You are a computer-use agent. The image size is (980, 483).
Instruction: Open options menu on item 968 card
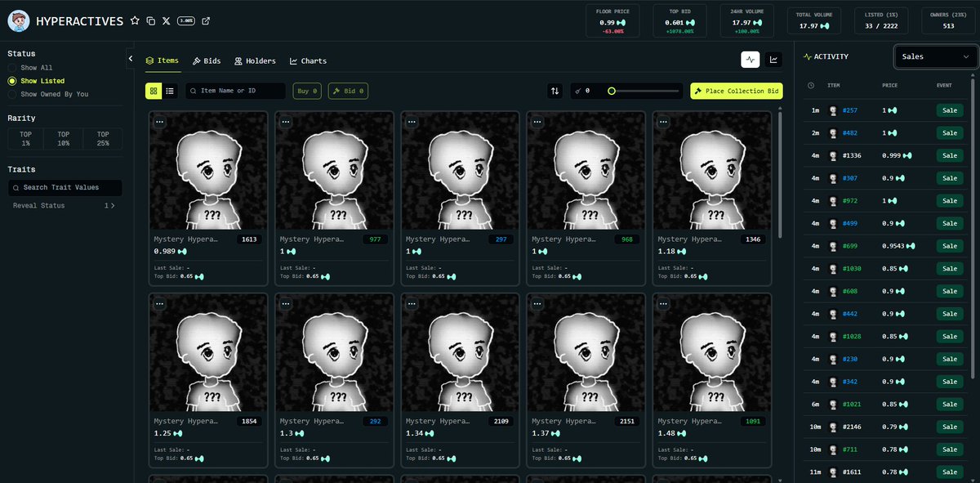(x=538, y=122)
